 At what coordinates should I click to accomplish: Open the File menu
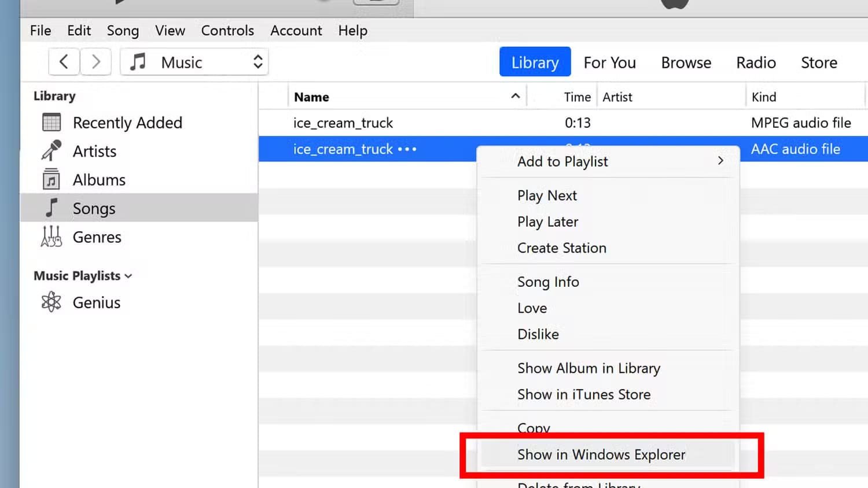coord(41,31)
